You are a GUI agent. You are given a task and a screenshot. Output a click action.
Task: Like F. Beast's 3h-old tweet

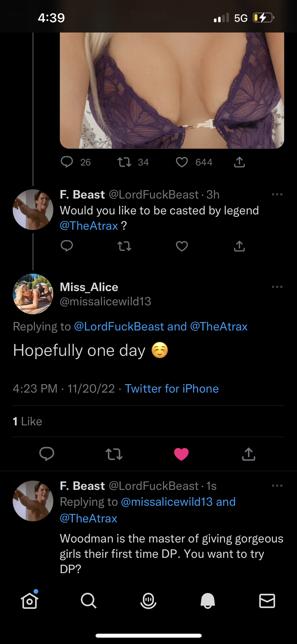click(182, 246)
